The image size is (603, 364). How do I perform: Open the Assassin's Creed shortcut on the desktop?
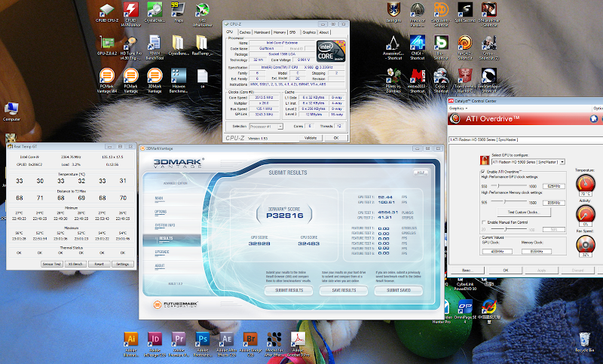click(393, 47)
